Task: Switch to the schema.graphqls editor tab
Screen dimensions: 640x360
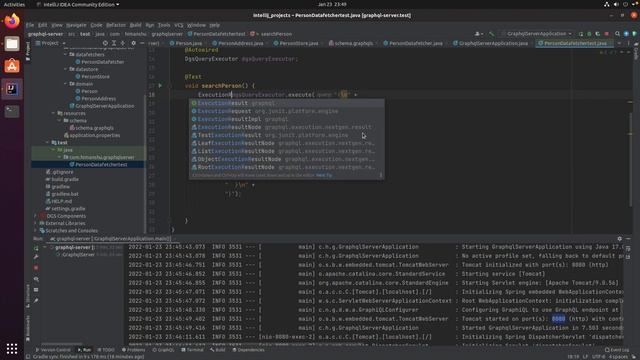Action: click(351, 43)
